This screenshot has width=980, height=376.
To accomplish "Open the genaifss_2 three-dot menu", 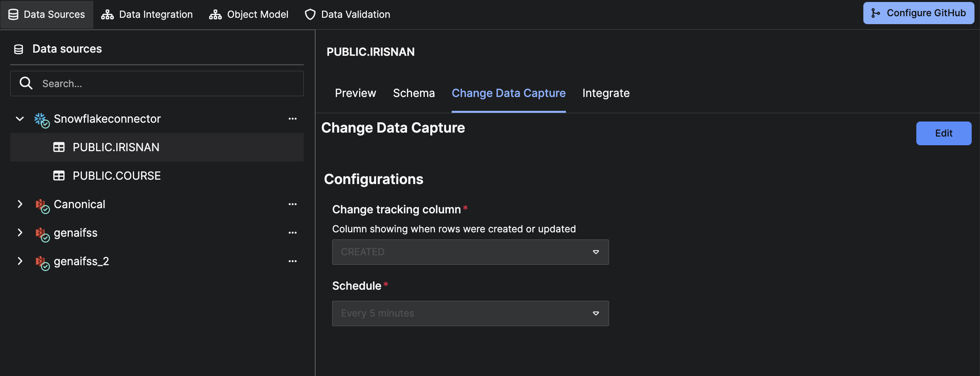I will point(292,261).
